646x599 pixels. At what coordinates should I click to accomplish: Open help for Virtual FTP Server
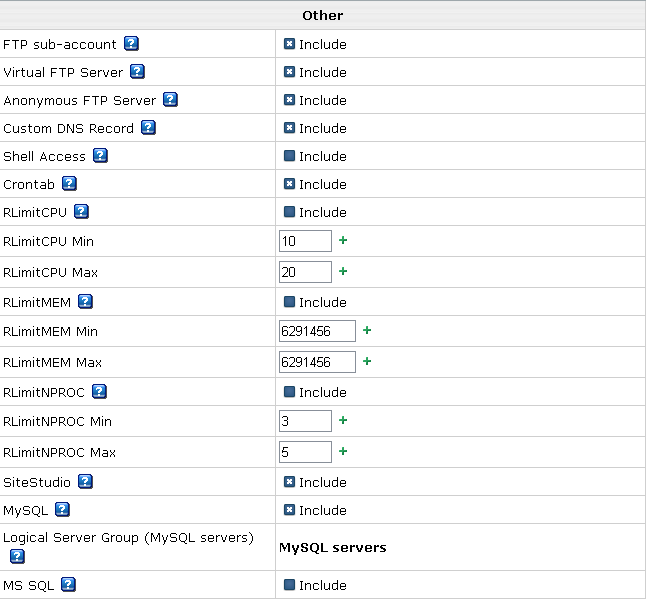(x=138, y=72)
